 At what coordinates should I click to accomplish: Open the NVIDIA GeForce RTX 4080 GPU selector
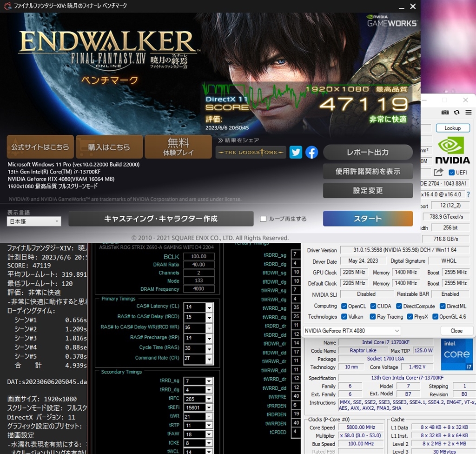point(352,331)
